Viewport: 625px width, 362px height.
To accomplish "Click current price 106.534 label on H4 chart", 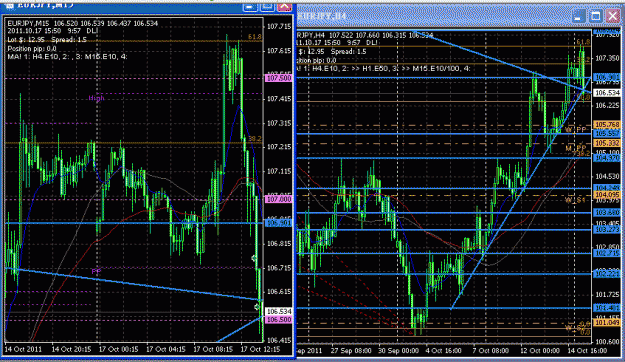I will (607, 93).
